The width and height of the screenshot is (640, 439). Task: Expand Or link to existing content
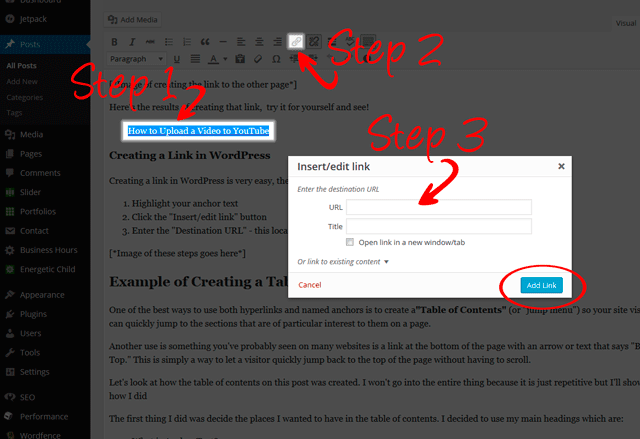[x=343, y=262]
